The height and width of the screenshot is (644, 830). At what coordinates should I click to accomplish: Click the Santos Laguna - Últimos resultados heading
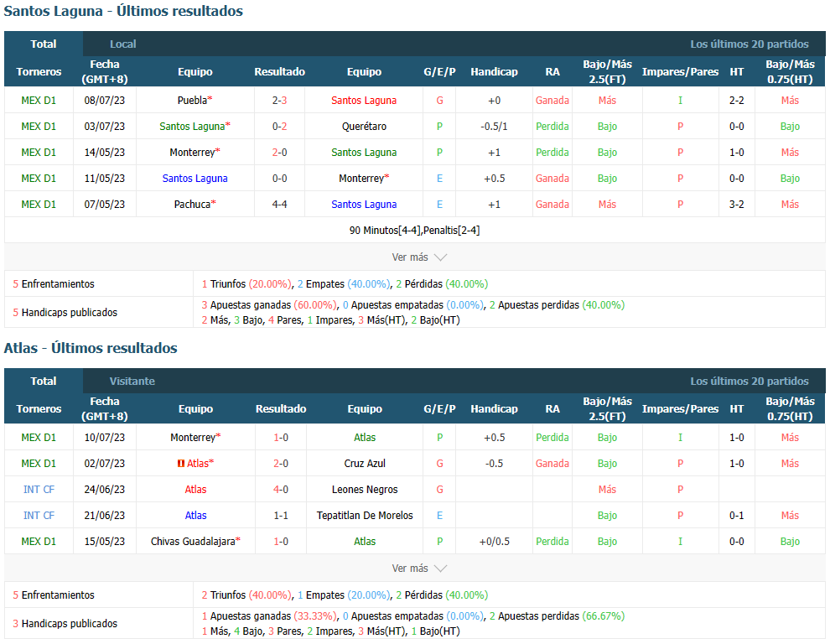[x=123, y=11]
